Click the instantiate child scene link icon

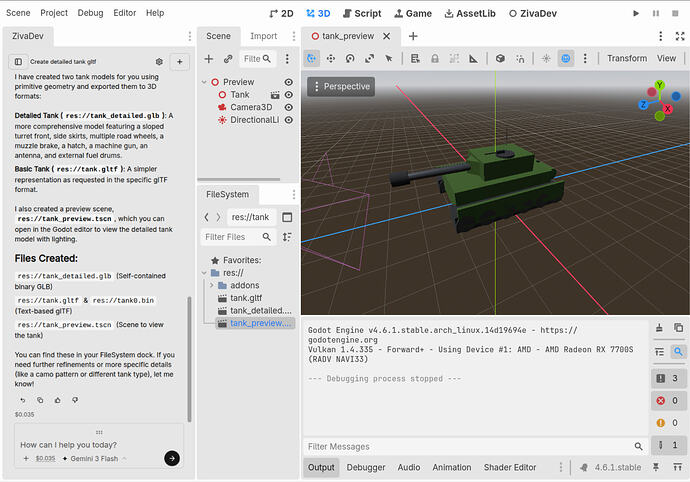pyautogui.click(x=228, y=59)
